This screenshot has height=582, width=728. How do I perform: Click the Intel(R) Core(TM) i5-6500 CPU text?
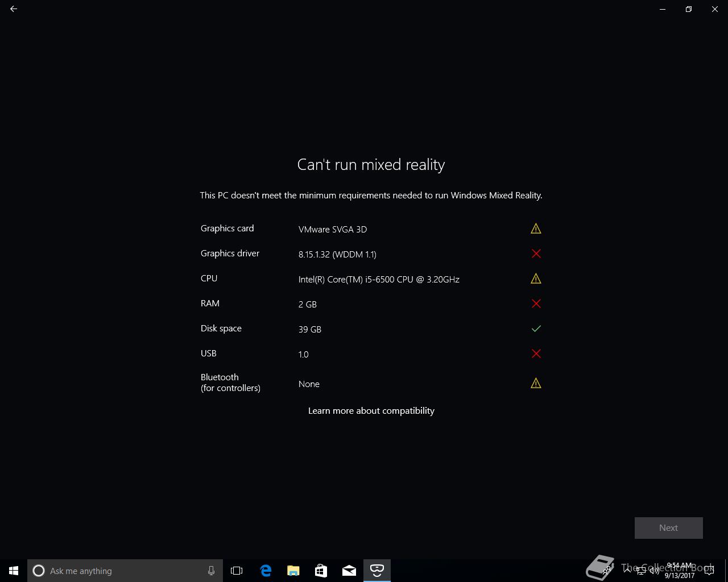pos(379,279)
